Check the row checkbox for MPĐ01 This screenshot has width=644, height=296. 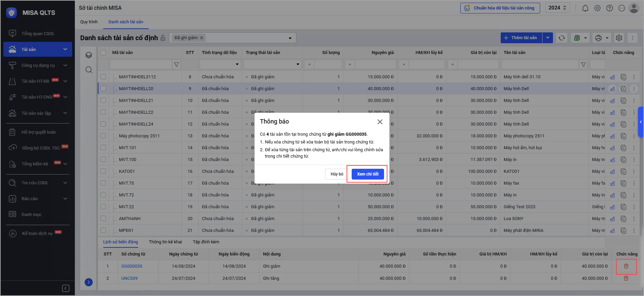point(103,231)
